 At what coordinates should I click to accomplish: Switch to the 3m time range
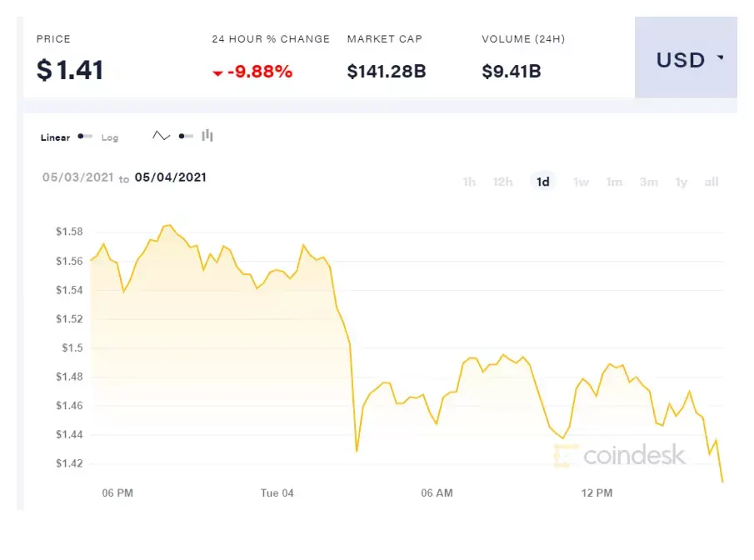(x=649, y=182)
